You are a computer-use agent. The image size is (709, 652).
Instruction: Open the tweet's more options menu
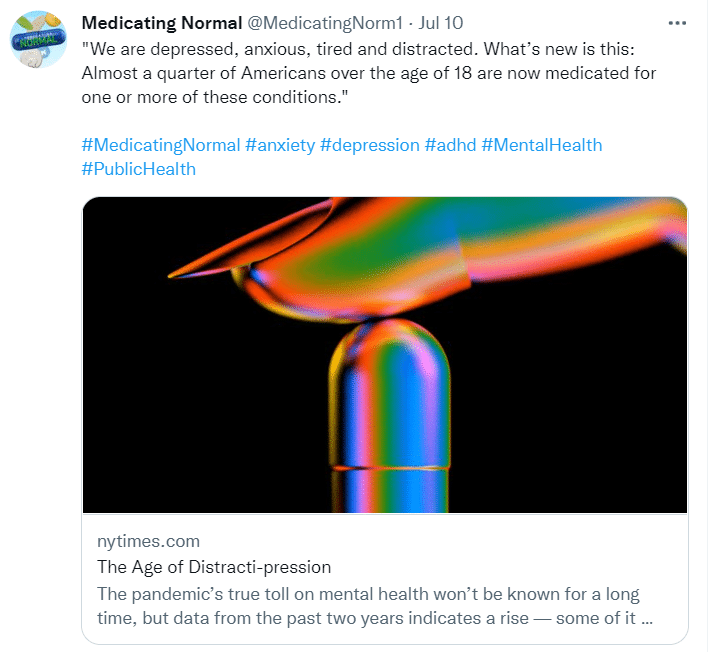point(677,22)
